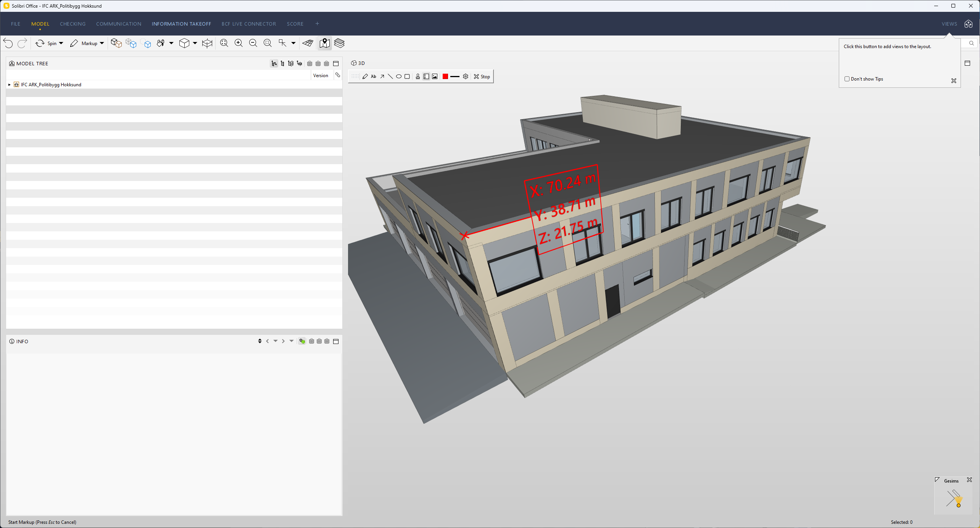This screenshot has width=980, height=528.
Task: Enable the Don't show Tips checkbox
Action: pos(847,79)
